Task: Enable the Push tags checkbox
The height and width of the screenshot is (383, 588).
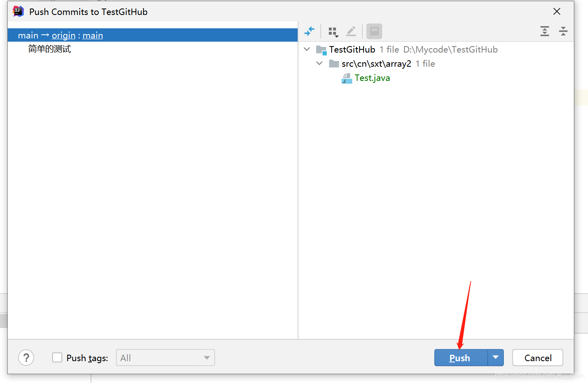Action: pyautogui.click(x=57, y=358)
